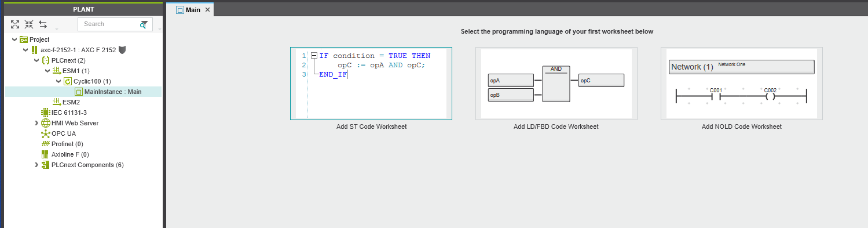This screenshot has height=228, width=868.
Task: Click the AXC F 2152 controller icon
Action: 34,50
